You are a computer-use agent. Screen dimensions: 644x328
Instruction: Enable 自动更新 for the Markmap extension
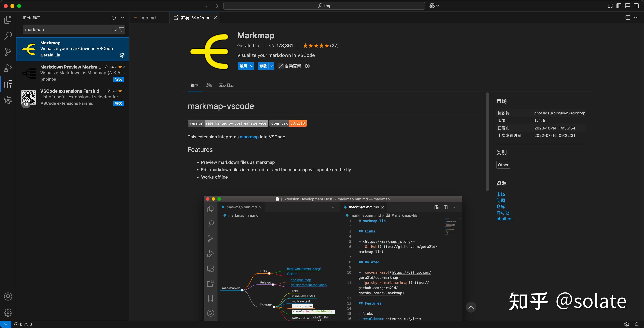[280, 66]
